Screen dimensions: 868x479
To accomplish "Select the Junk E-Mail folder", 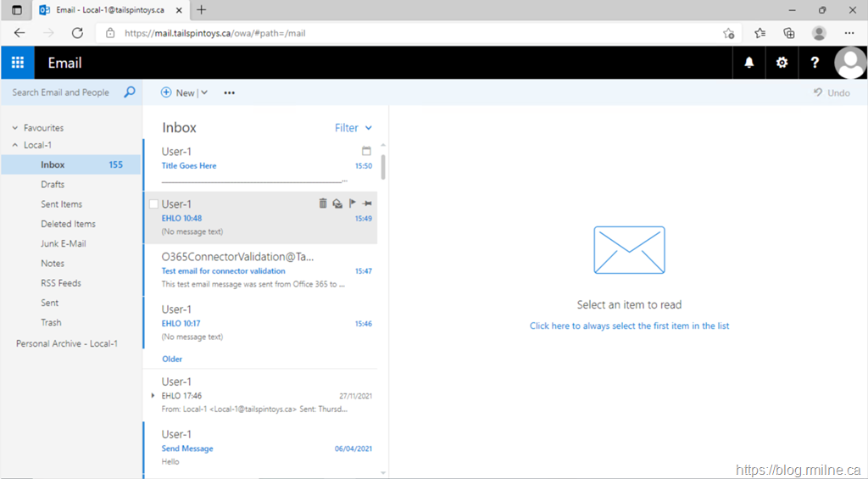I will (63, 243).
